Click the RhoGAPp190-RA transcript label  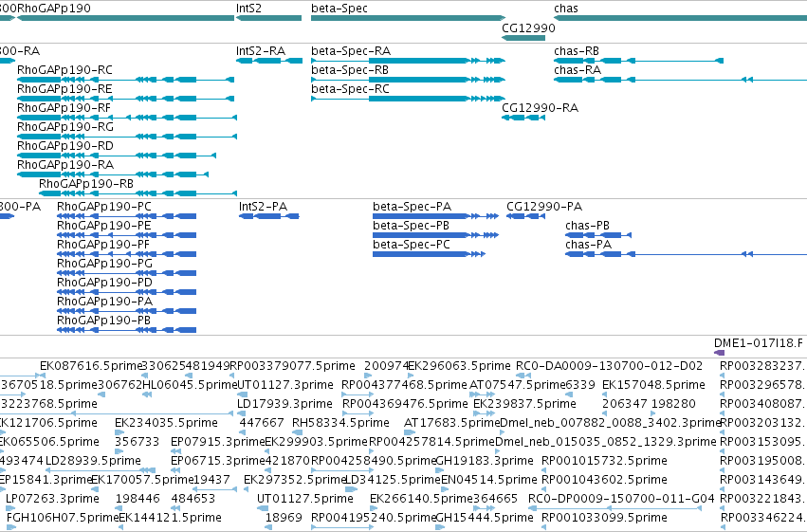65,165
